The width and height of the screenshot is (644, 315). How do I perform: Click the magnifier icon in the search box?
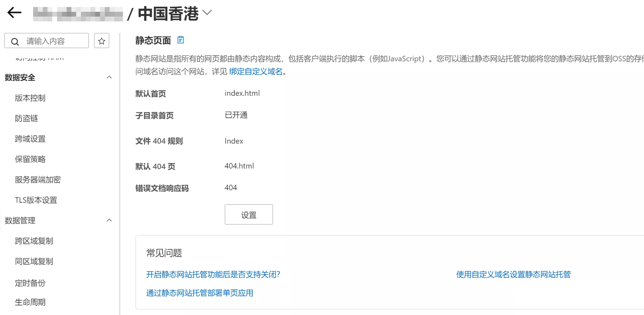pos(15,41)
